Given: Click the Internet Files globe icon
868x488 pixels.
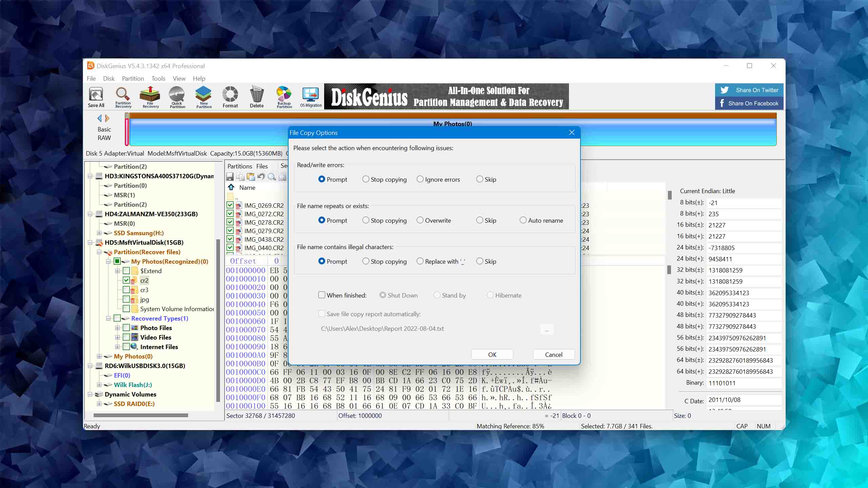Looking at the screenshot, I should (135, 347).
